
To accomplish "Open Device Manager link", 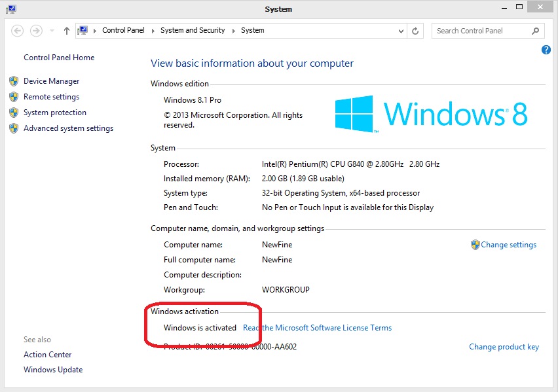I will (51, 81).
